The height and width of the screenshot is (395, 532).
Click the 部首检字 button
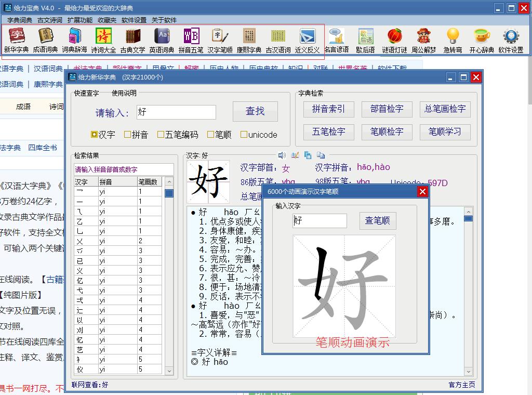[387, 109]
